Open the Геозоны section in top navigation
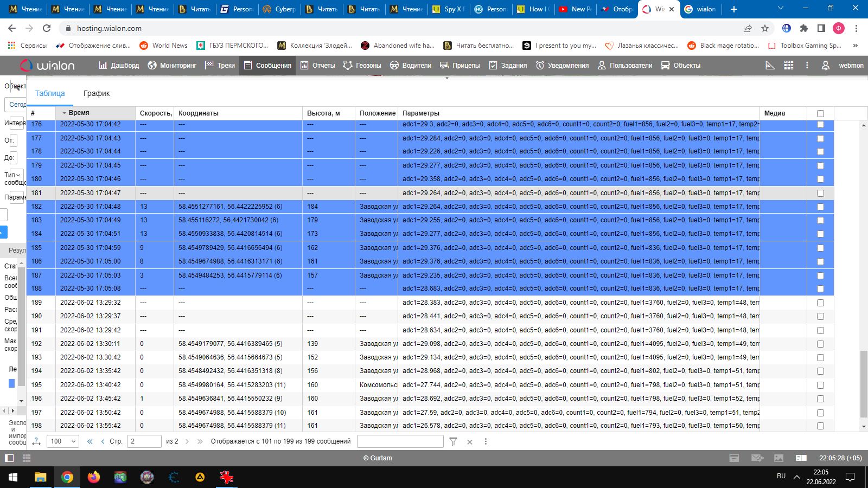The image size is (868, 488). click(x=362, y=65)
